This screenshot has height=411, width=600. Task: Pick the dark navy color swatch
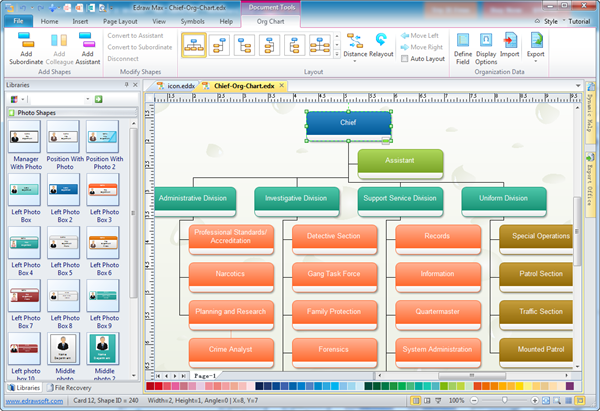(259, 386)
